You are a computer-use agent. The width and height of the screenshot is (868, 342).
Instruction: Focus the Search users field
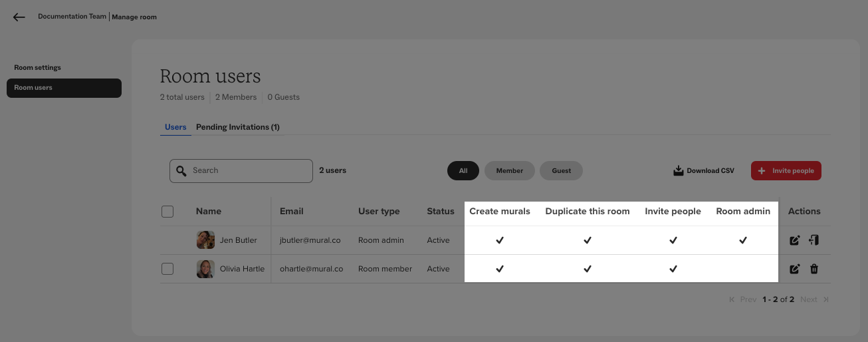(x=241, y=171)
